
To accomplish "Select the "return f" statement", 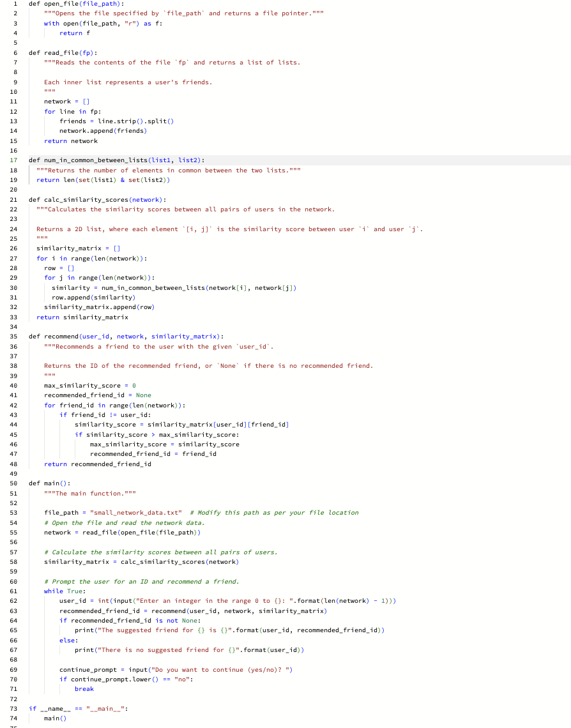I will coord(75,33).
